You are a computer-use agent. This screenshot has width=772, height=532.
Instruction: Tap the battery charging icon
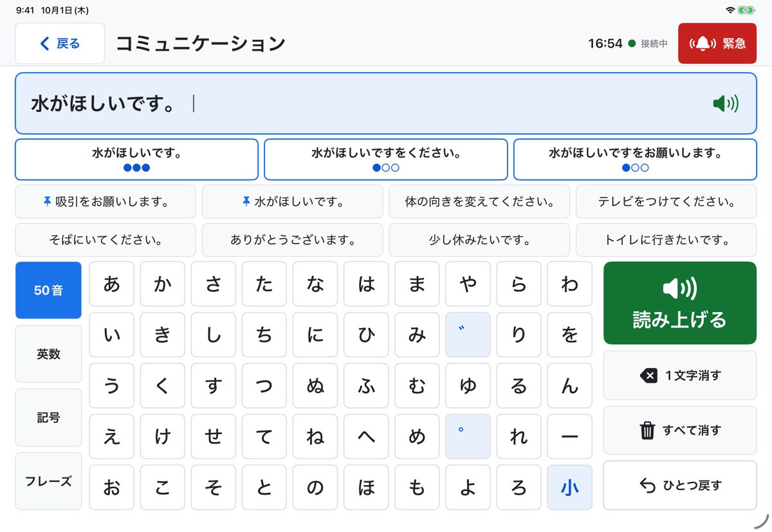(747, 10)
